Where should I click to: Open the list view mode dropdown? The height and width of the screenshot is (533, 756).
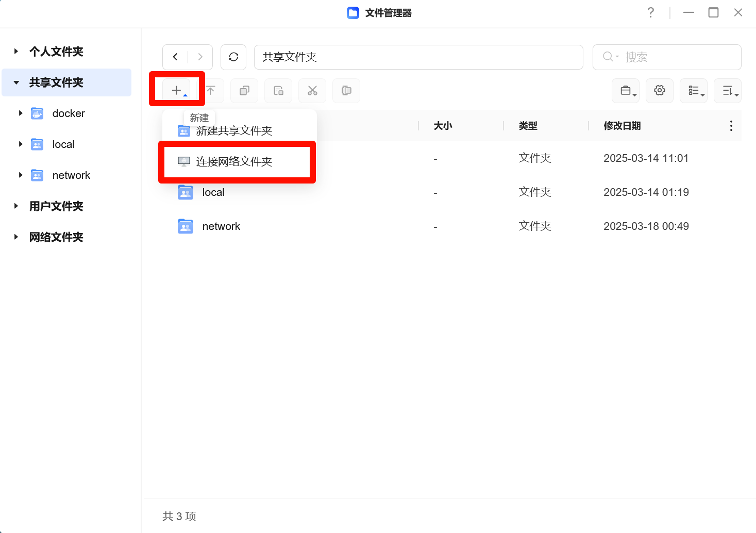click(694, 91)
